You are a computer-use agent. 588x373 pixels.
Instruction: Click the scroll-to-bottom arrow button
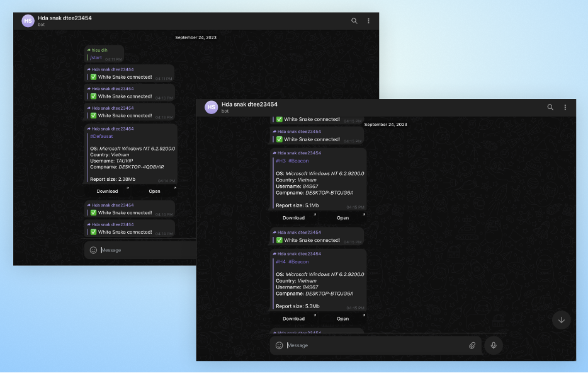click(x=561, y=320)
